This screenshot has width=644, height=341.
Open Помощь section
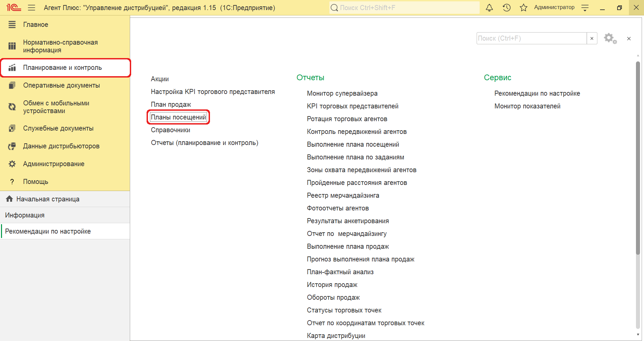(65, 182)
